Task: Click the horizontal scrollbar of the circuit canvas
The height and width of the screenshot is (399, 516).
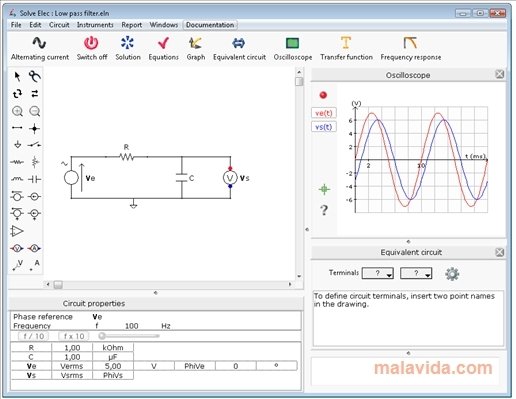Action: pyautogui.click(x=169, y=284)
